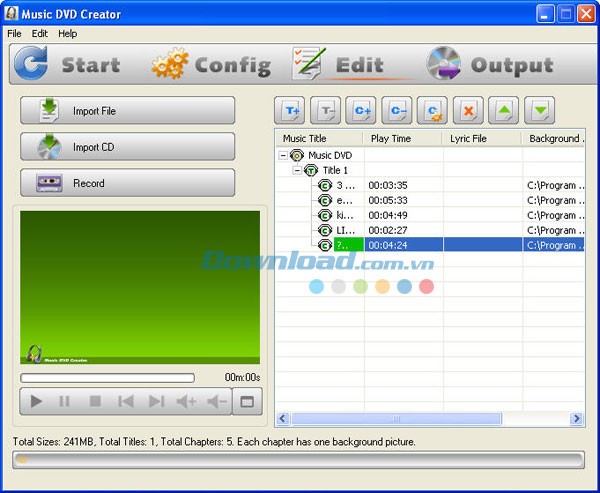This screenshot has height=493, width=600.
Task: Pause the preview playback
Action: pos(64,402)
